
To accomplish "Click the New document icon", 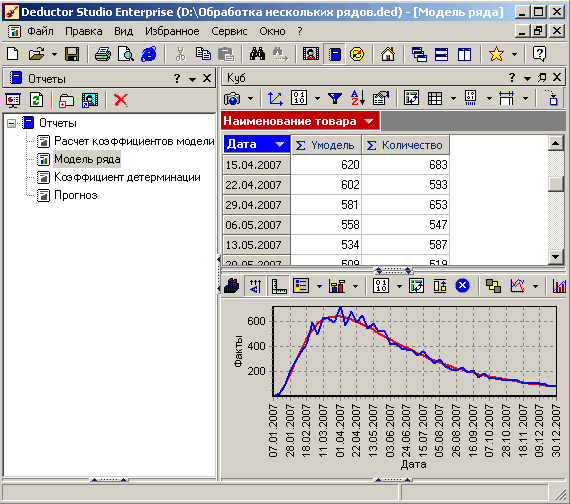I will point(13,54).
